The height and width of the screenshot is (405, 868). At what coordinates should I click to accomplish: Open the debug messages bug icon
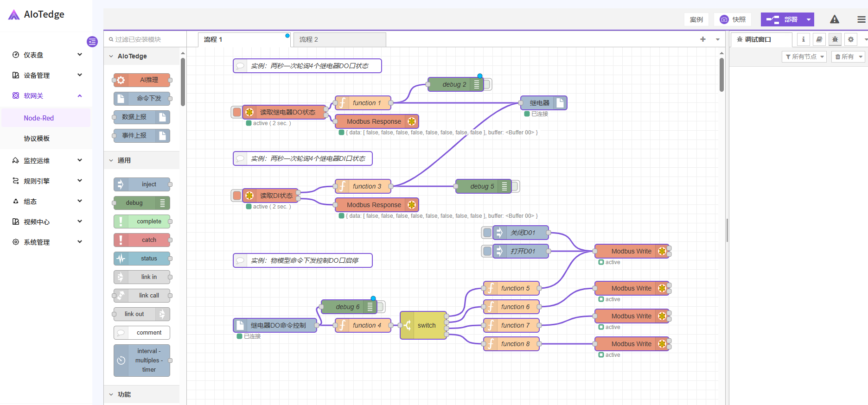pos(835,40)
